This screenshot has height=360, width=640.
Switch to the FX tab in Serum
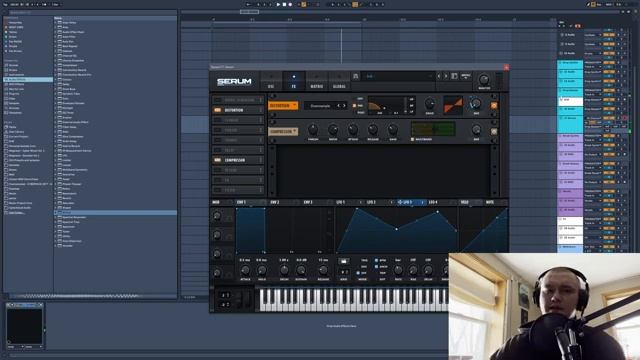click(293, 81)
